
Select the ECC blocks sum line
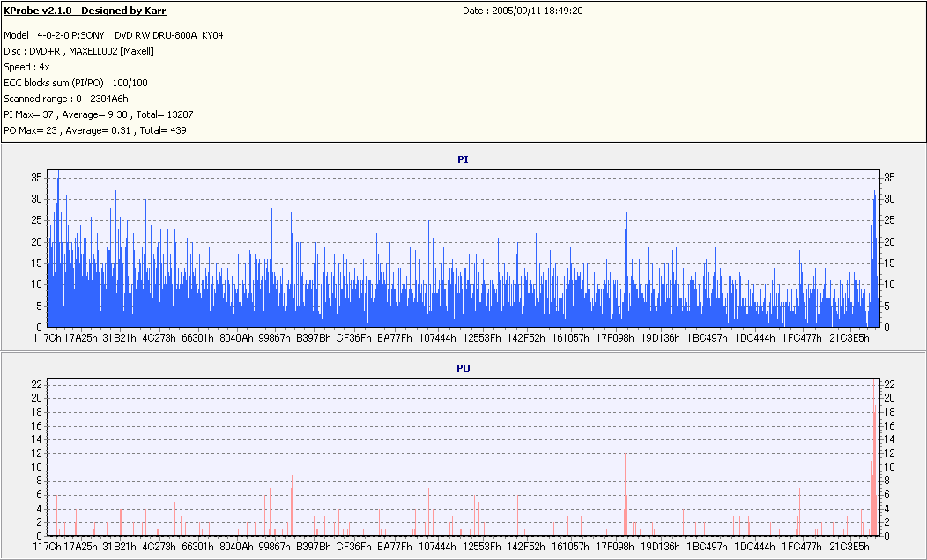coord(76,83)
